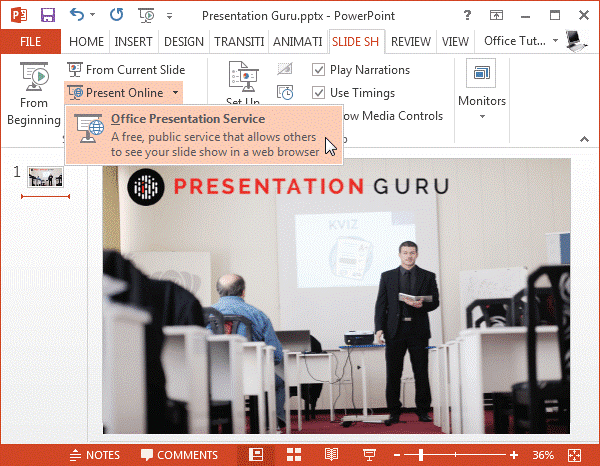600x466 pixels.
Task: Click the Repeat/Redo icon
Action: (116, 15)
